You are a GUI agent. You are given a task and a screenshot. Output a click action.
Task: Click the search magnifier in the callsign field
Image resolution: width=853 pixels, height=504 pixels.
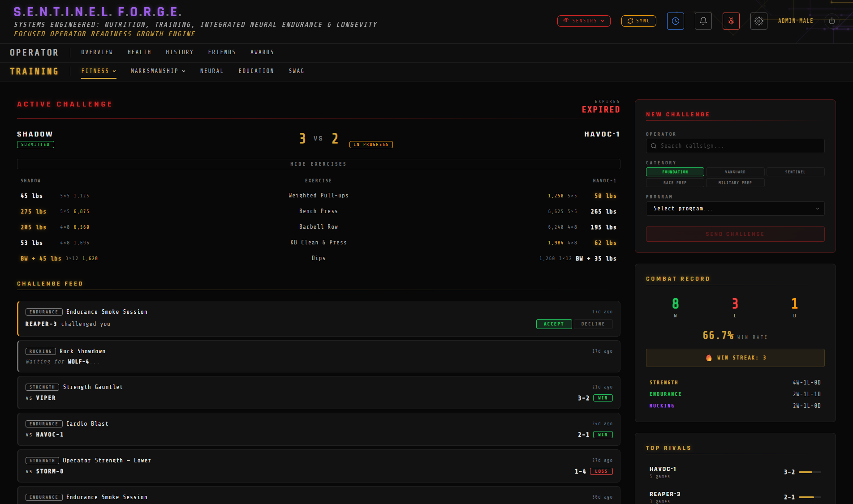point(654,146)
